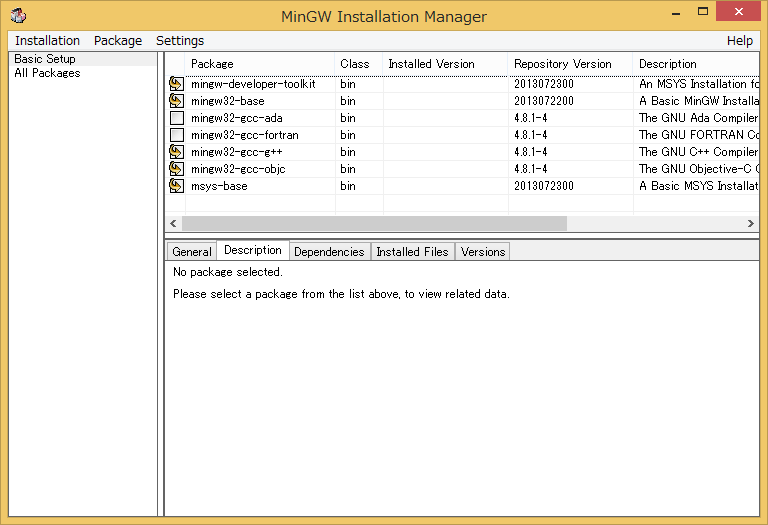
Task: Click 'The GNU Ada Compiler' description cell
Action: [x=698, y=118]
